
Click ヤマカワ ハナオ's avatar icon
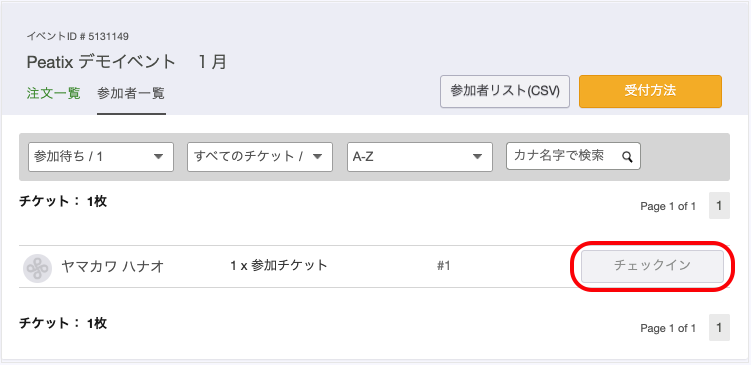pyautogui.click(x=37, y=268)
